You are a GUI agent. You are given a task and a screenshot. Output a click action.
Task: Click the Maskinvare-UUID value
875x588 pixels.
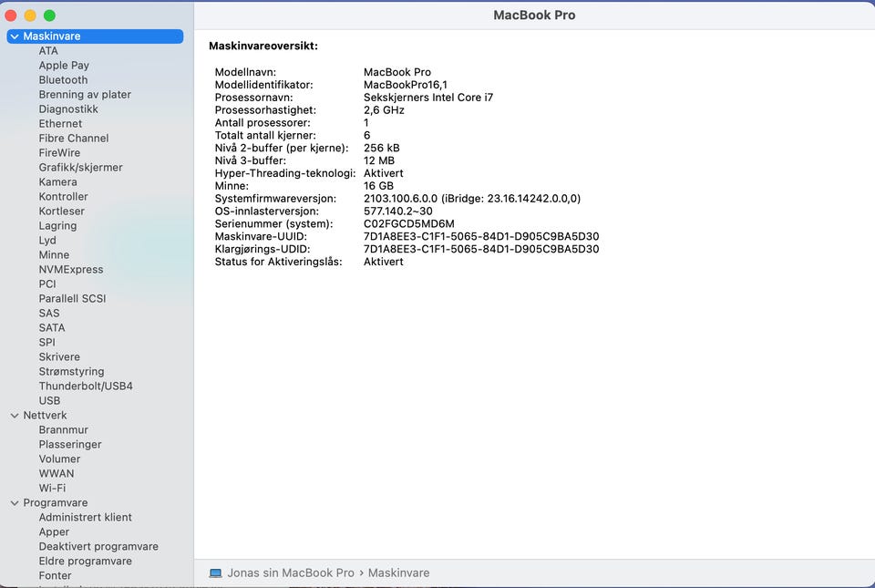pyautogui.click(x=481, y=236)
